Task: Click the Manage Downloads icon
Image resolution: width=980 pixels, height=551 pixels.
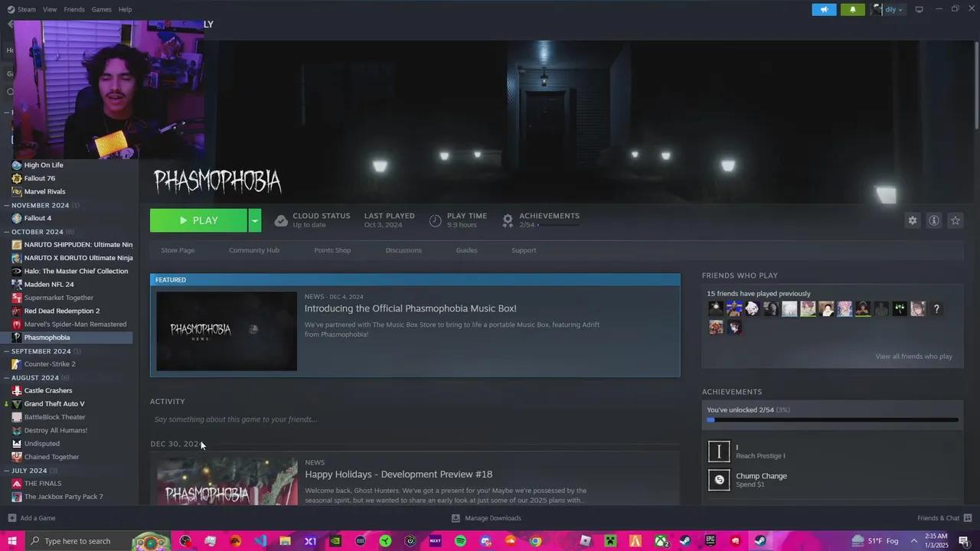Action: (x=456, y=518)
